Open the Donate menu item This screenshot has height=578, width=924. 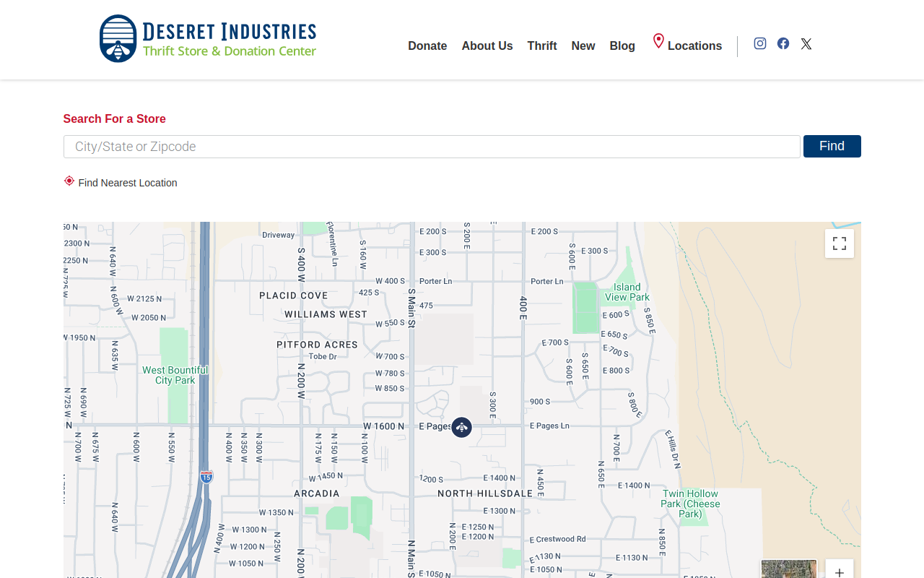coord(427,46)
